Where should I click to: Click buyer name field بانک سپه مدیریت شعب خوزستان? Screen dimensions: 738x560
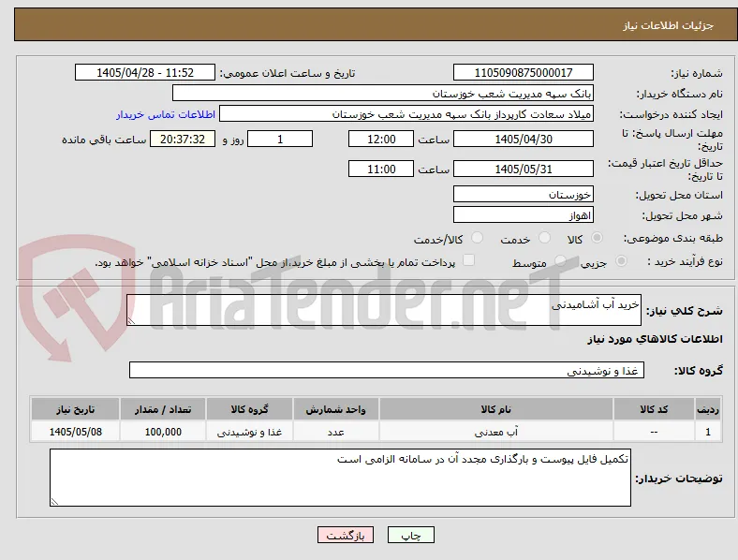click(383, 93)
